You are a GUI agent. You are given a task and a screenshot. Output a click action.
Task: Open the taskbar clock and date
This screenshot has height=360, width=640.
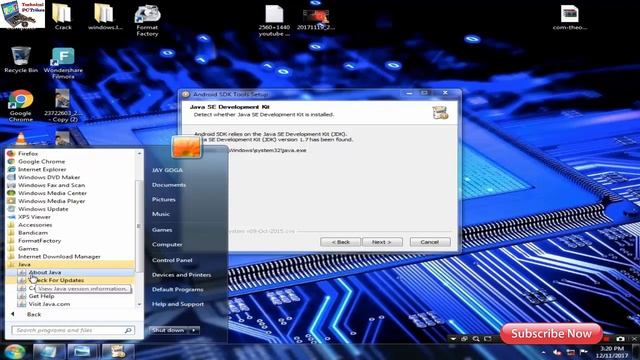click(612, 352)
